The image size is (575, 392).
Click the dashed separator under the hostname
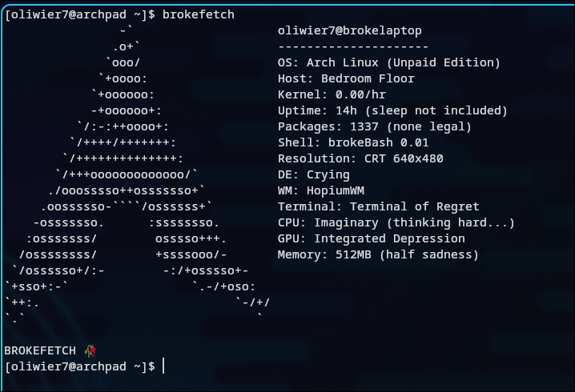click(353, 47)
